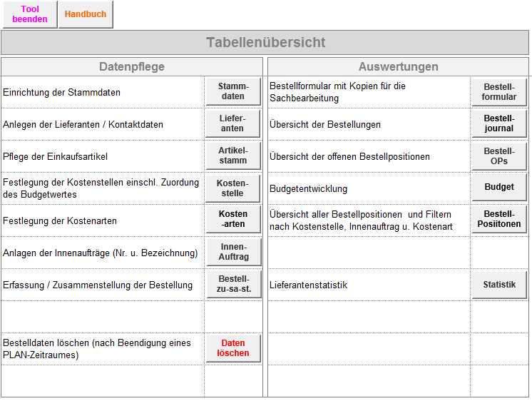Select the Kostenstelle button

click(232, 188)
